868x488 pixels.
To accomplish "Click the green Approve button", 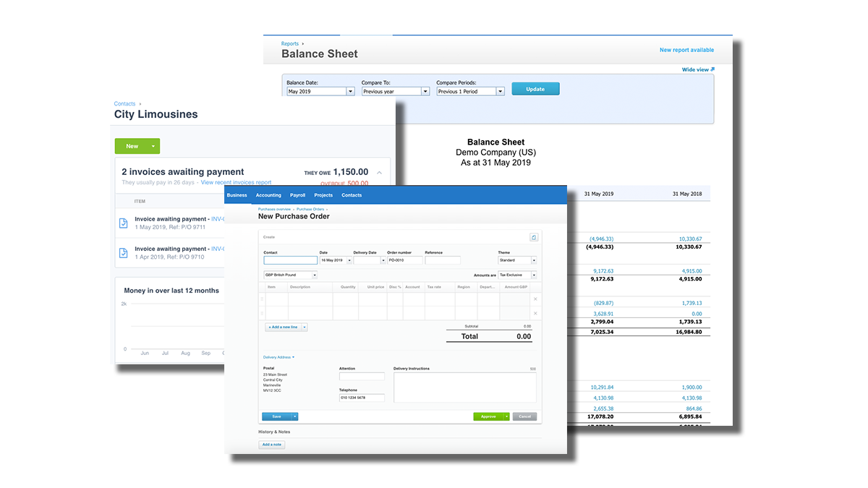I will pos(488,416).
